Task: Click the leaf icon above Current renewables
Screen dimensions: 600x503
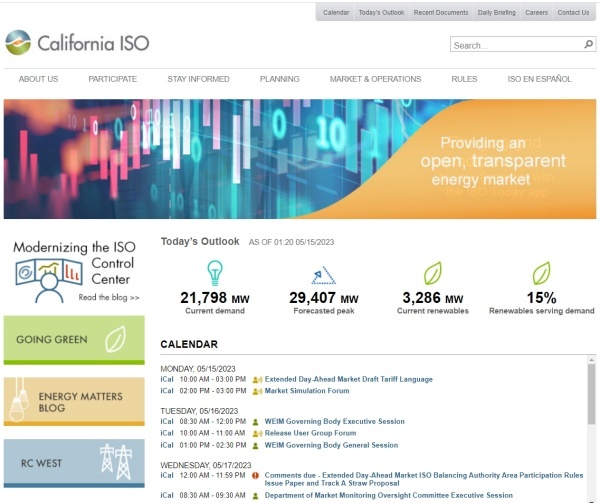Action: coord(432,273)
